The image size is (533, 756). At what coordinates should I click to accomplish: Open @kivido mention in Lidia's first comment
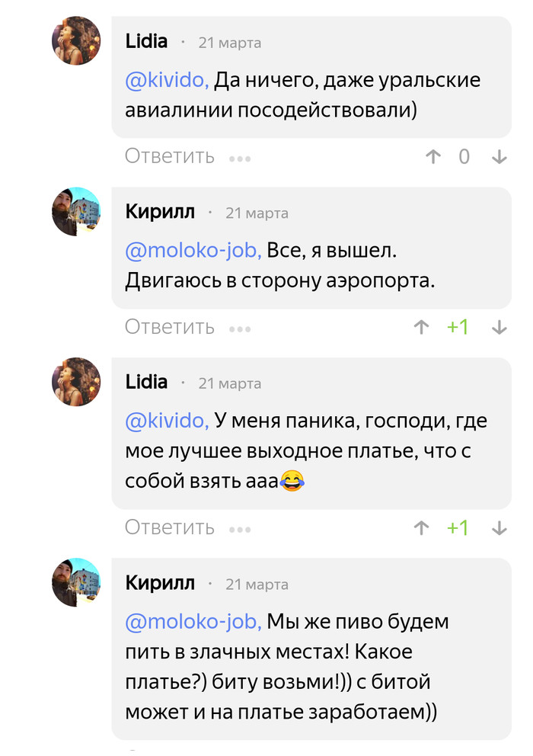click(x=167, y=80)
